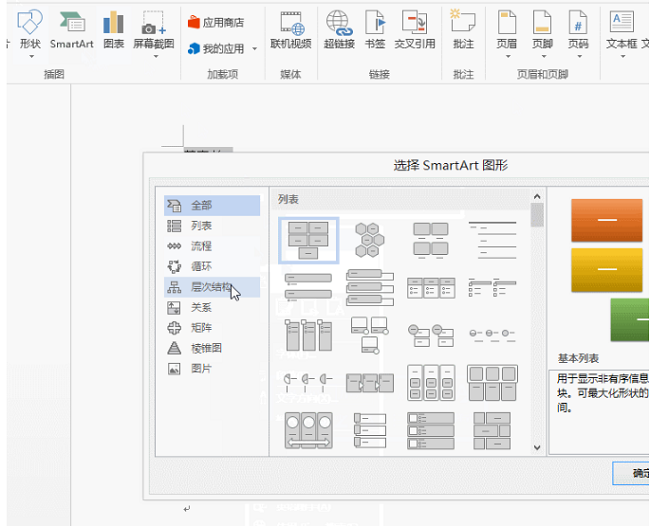Select the 关系 relationship category
The height and width of the screenshot is (526, 650).
[x=212, y=307]
